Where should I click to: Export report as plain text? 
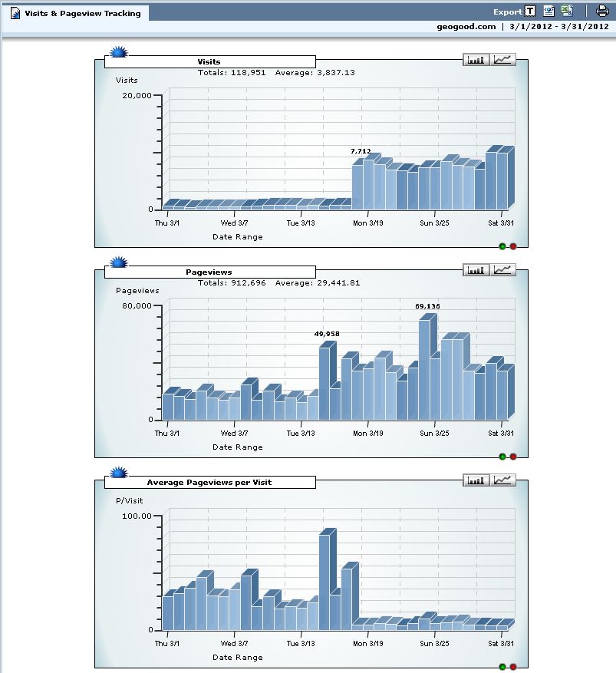pyautogui.click(x=530, y=12)
